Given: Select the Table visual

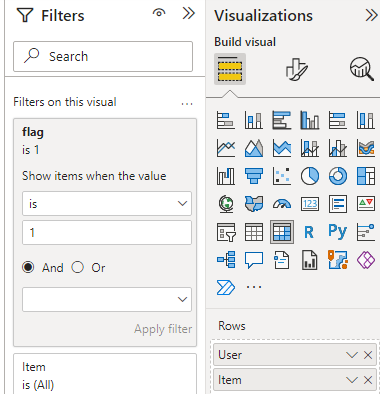Looking at the screenshot, I should coord(254,232).
